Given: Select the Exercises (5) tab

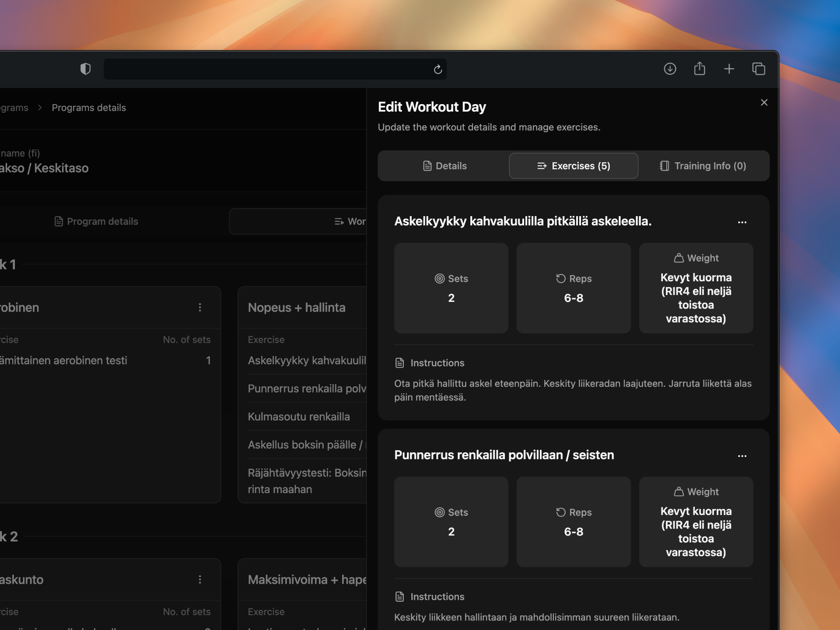Looking at the screenshot, I should pos(573,166).
